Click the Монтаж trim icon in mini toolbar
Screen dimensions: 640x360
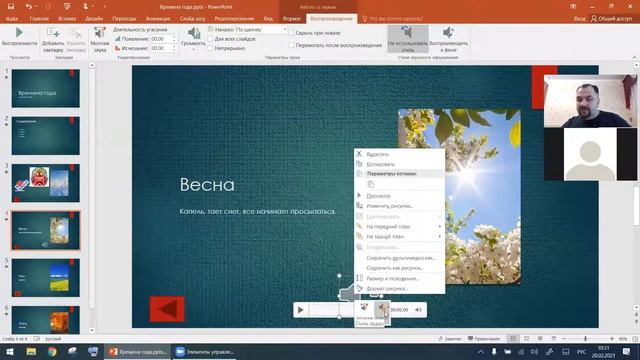(364, 310)
